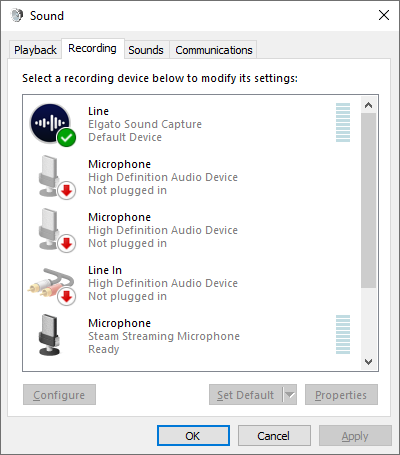Screen dimensions: 400x455
Task: Click the scroll down arrow of device list
Action: [x=368, y=362]
